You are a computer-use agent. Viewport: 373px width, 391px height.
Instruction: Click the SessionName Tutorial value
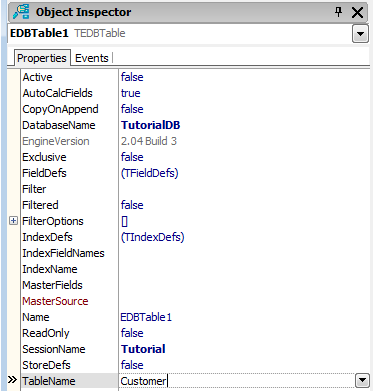143,349
